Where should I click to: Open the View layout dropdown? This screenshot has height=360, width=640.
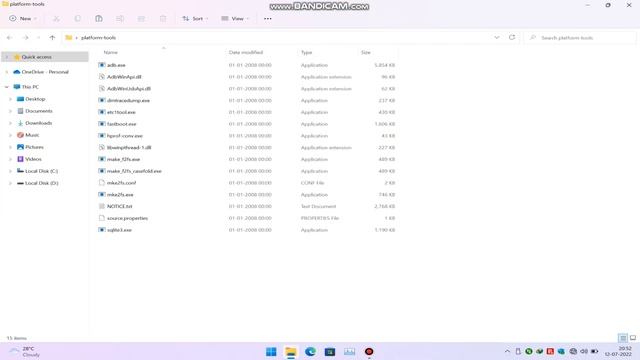(235, 19)
